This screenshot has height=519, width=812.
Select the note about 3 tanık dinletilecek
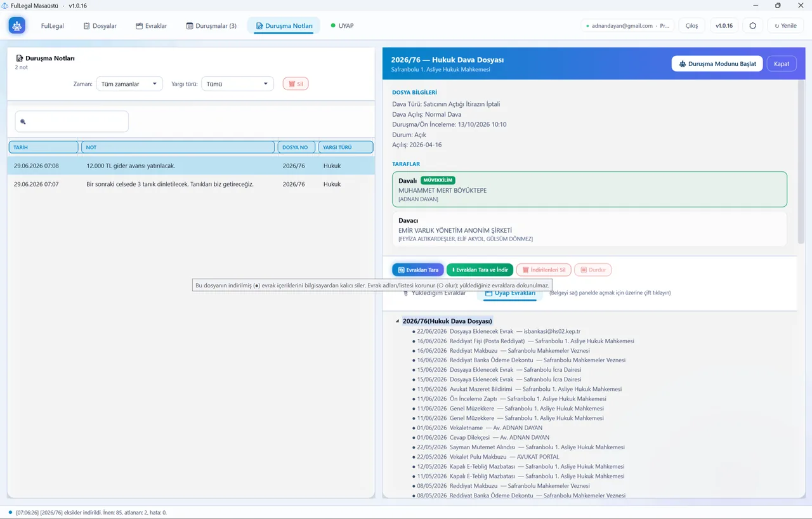pos(190,184)
